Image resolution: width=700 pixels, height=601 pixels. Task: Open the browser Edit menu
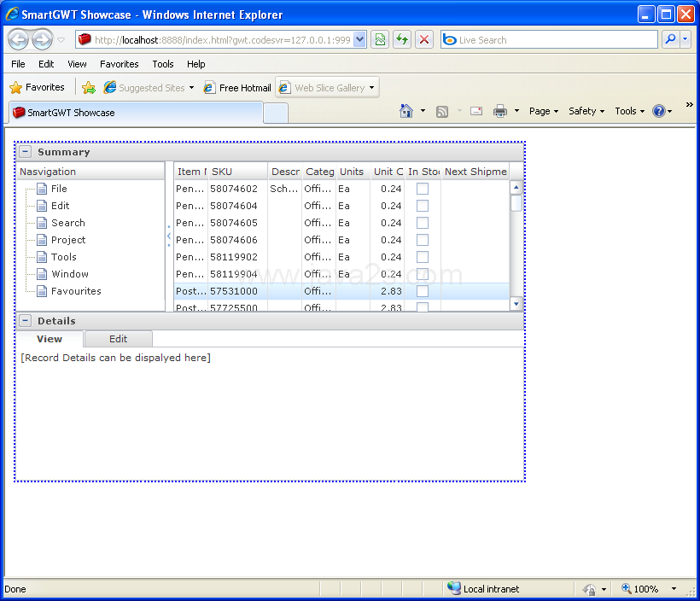[46, 64]
